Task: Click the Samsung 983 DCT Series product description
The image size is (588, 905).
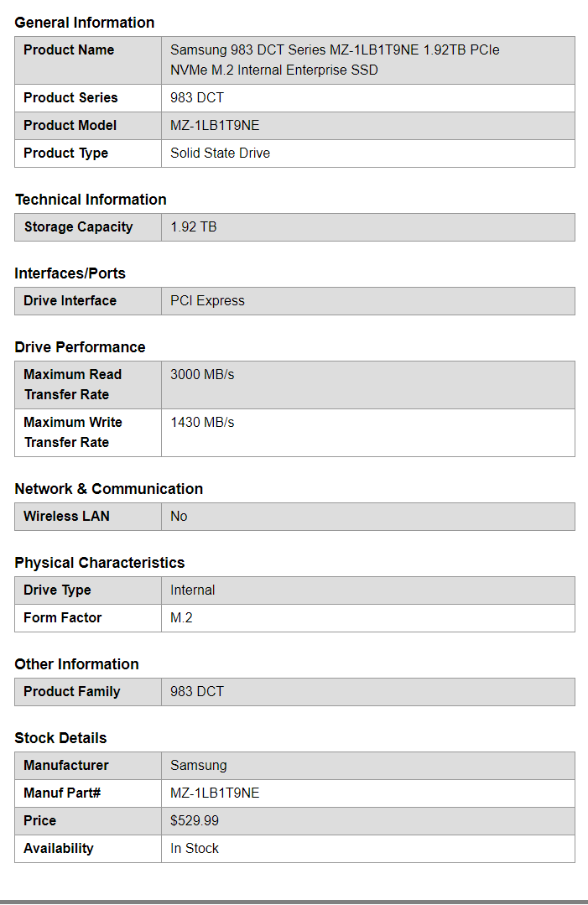Action: (334, 60)
